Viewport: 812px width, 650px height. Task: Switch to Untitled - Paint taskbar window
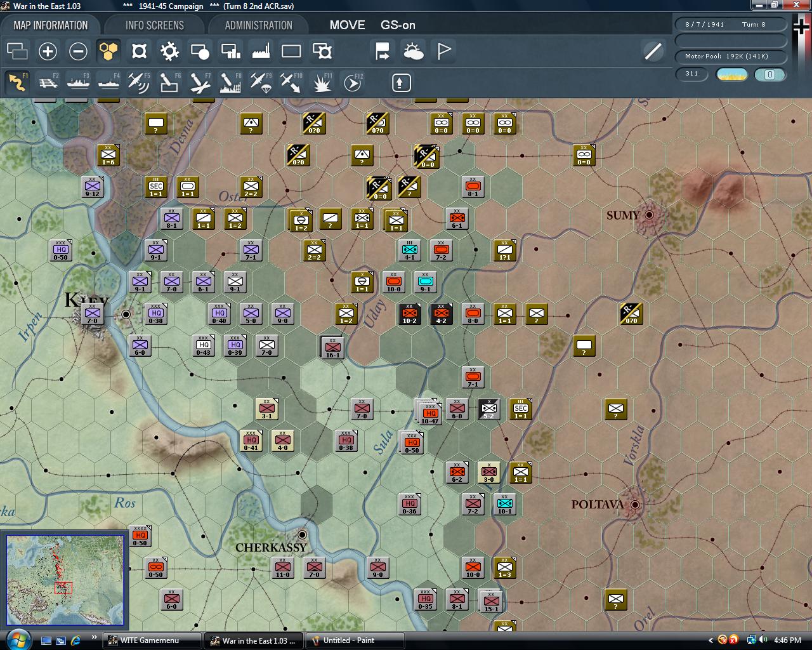tap(355, 640)
